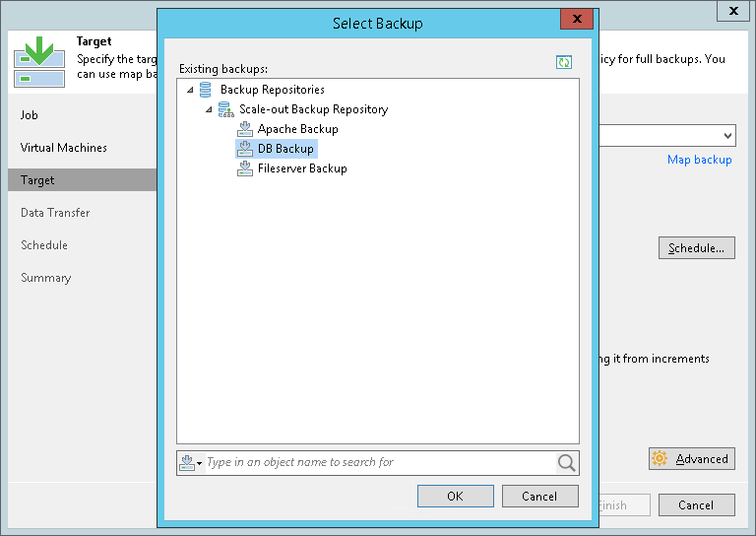Click the Fileserver Backup job icon
Viewport: 756px width, 536px height.
point(245,168)
